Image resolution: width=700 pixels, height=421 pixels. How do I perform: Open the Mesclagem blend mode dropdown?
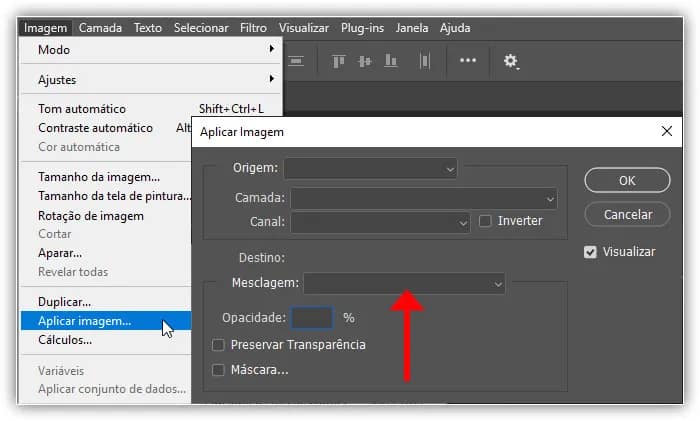pyautogui.click(x=404, y=284)
